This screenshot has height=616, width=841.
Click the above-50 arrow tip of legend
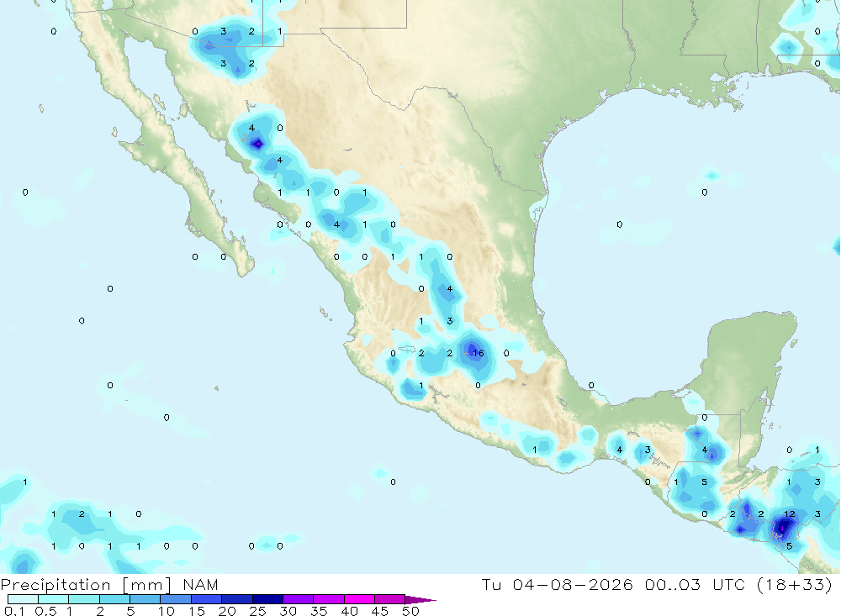pyautogui.click(x=420, y=600)
